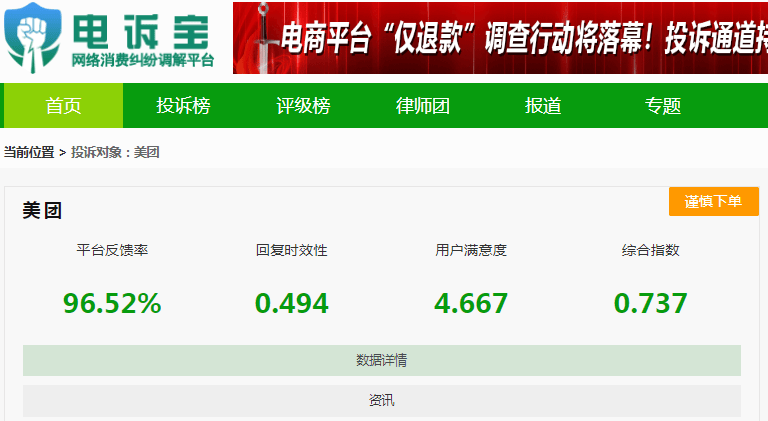This screenshot has width=768, height=421.
Task: Go to the 首页 tab
Action: [x=64, y=106]
